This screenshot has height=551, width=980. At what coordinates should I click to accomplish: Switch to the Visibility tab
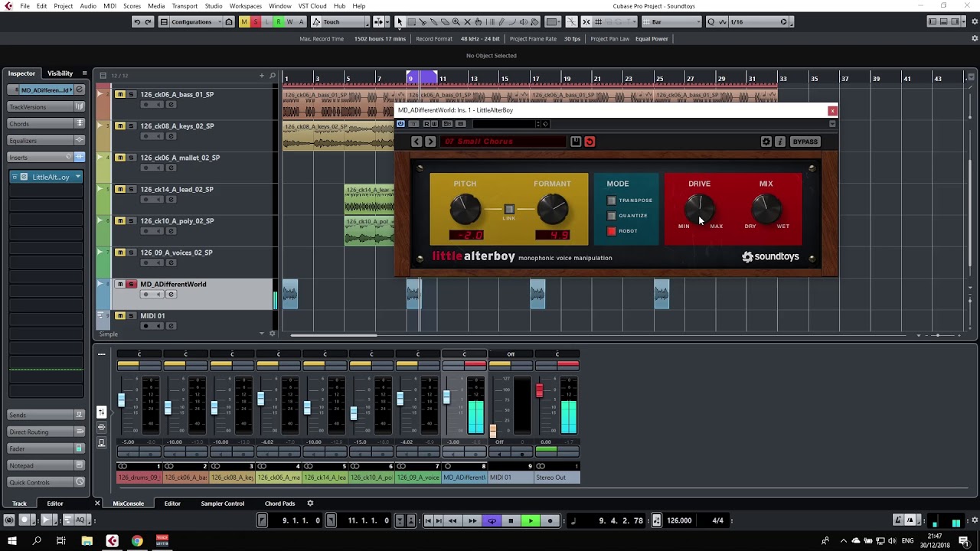pyautogui.click(x=60, y=73)
